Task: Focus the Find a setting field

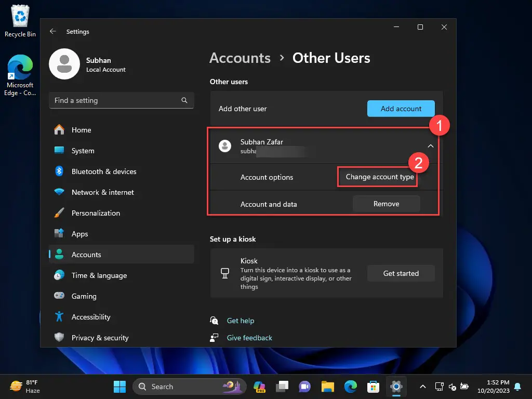Action: (x=122, y=100)
